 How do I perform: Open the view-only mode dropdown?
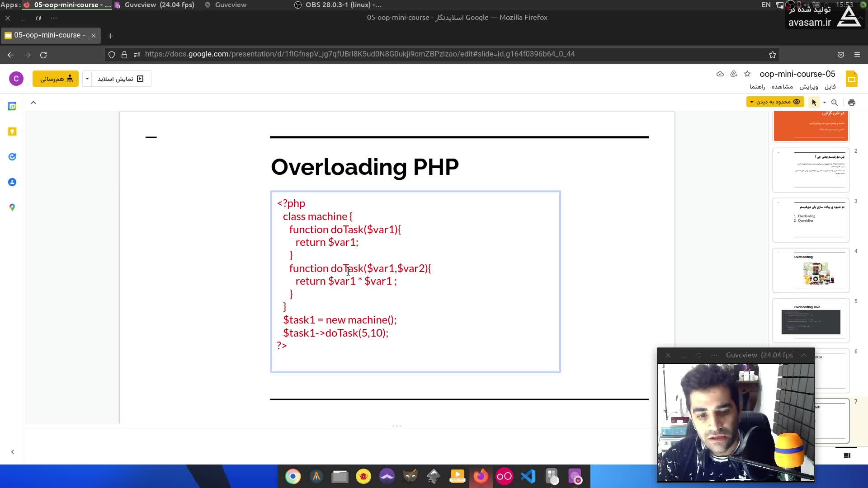coord(775,102)
